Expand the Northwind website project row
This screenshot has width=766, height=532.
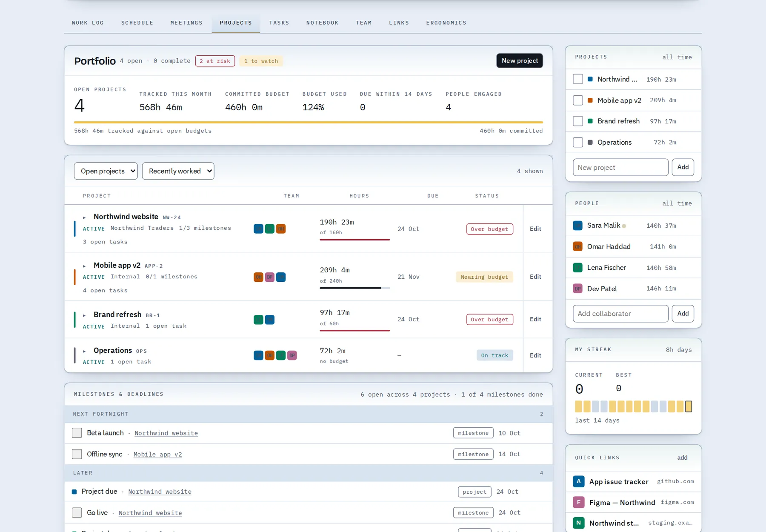pyautogui.click(x=84, y=217)
